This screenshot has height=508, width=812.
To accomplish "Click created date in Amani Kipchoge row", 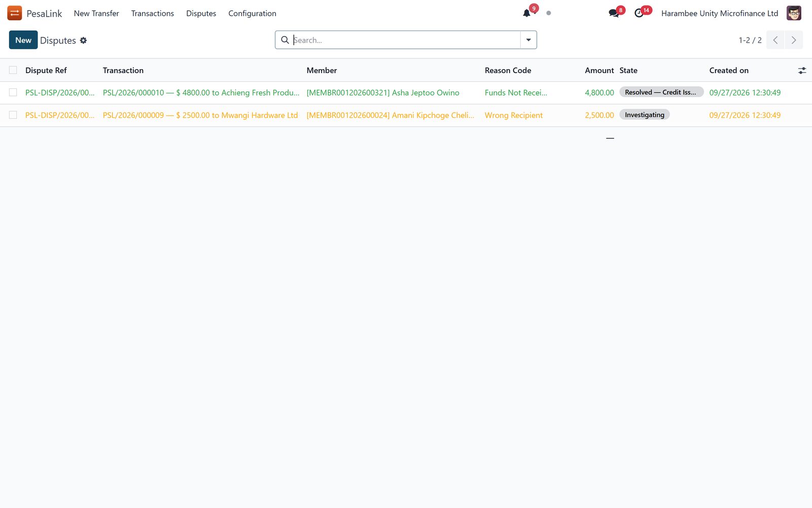I will tap(745, 115).
